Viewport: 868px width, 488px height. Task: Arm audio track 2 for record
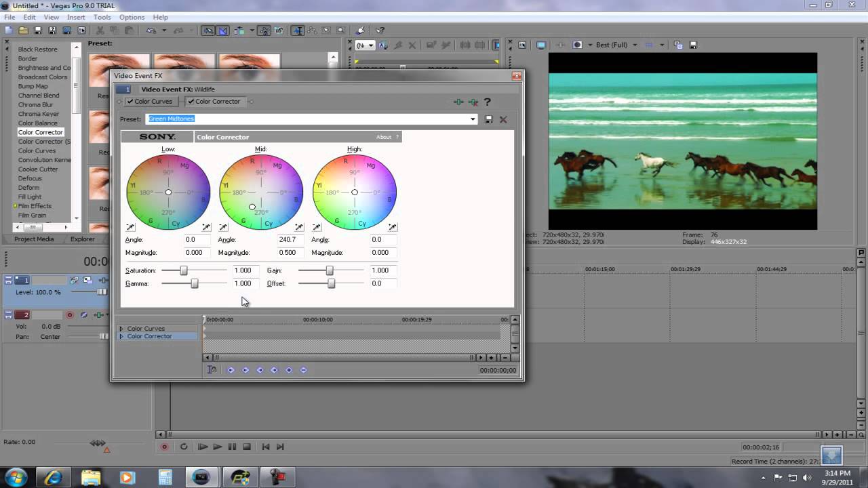[x=69, y=315]
